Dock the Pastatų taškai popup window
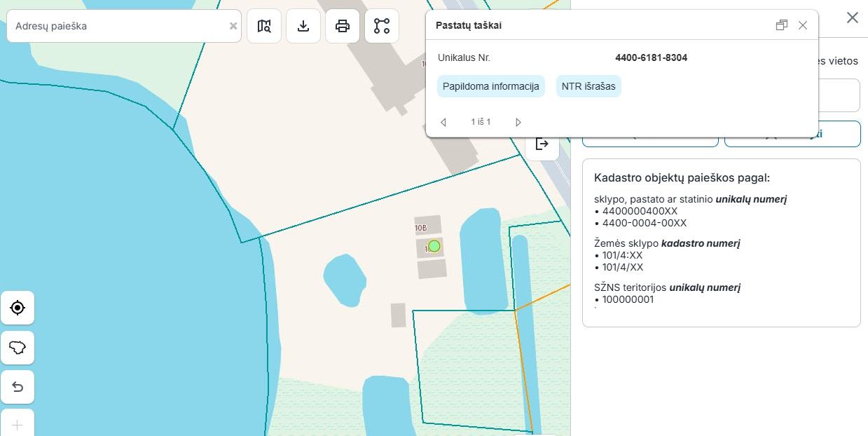Viewport: 868px width, 436px height. (x=782, y=25)
